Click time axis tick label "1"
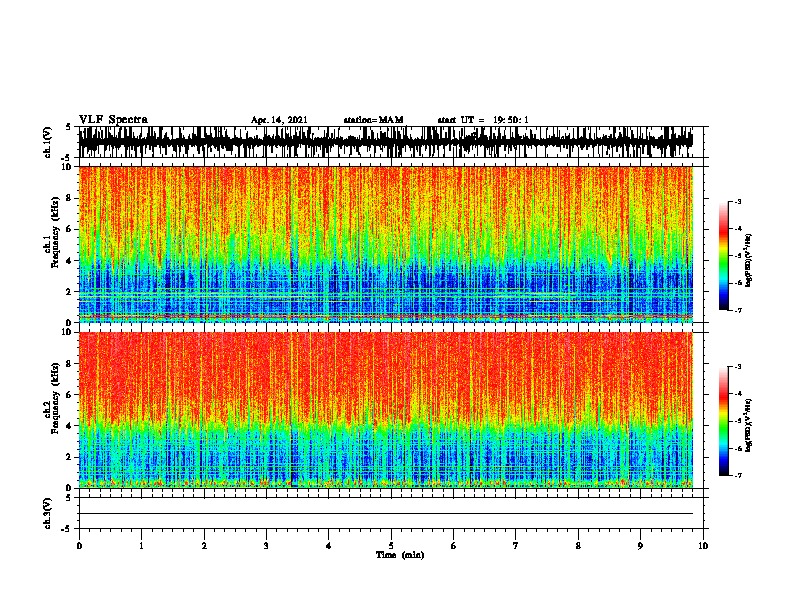The width and height of the screenshot is (792, 612). tap(141, 546)
